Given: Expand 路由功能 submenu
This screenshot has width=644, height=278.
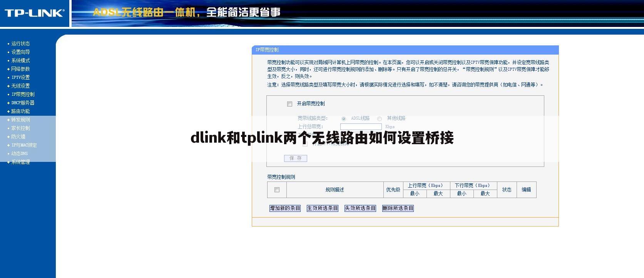Looking at the screenshot, I should click(8, 112).
